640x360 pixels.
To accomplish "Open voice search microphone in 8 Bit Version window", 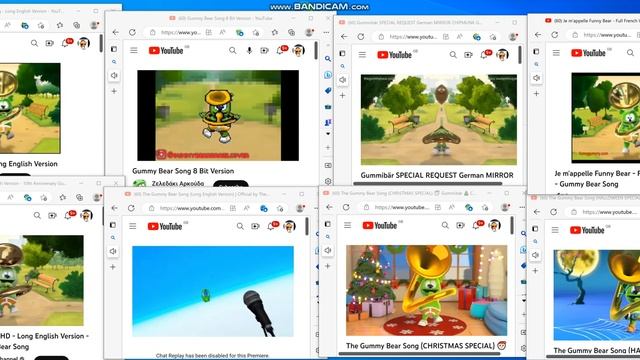I will pos(249,51).
